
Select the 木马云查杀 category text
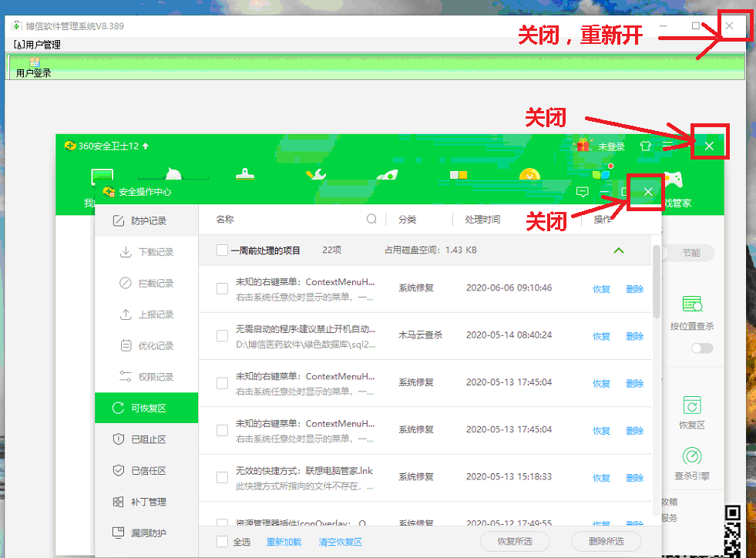pos(420,335)
